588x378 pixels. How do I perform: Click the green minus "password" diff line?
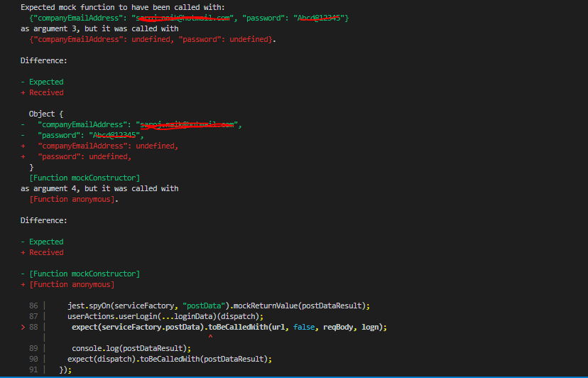(x=82, y=135)
